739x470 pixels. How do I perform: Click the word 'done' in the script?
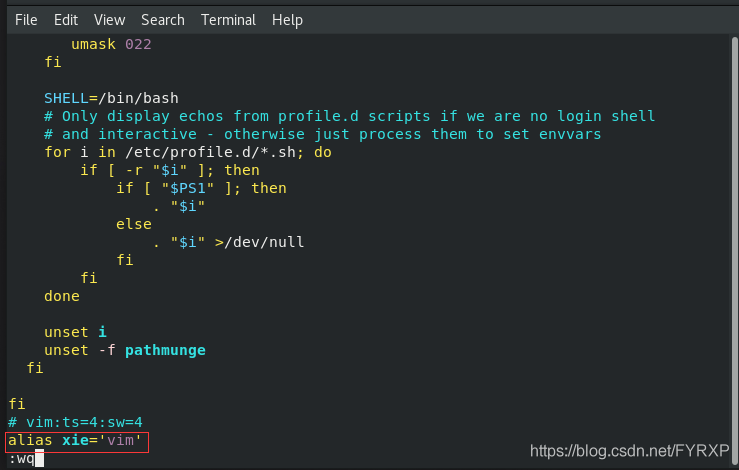(x=62, y=296)
